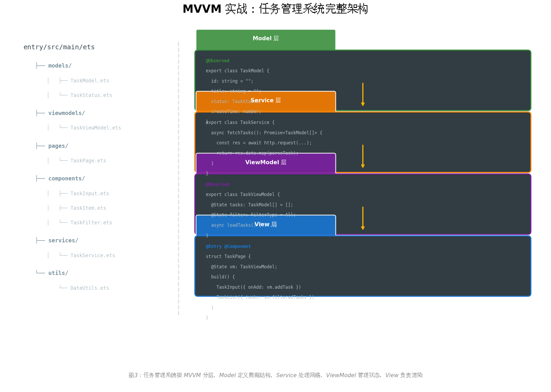Select TaskInput.ets file entry
Viewport: 551px width, 392px height.
(90, 193)
